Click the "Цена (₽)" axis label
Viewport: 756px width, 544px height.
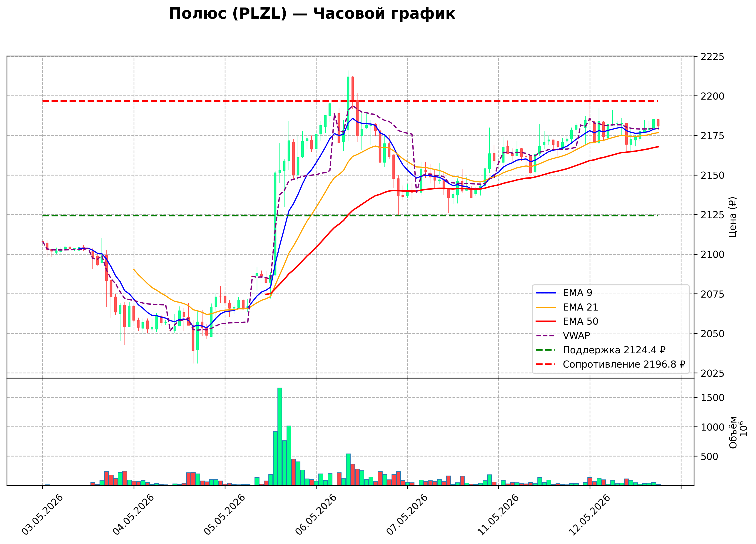coord(733,217)
